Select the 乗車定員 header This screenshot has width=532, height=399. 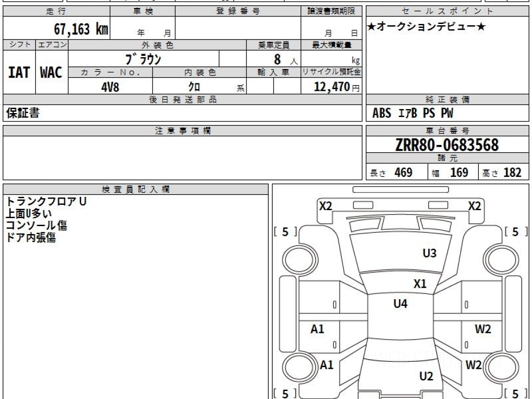point(274,45)
